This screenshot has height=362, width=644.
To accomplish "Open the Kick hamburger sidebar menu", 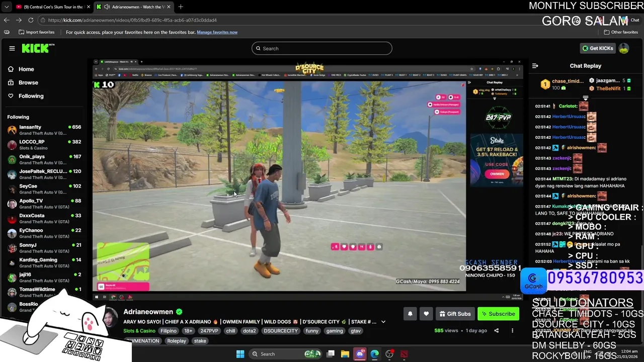I will (12, 48).
